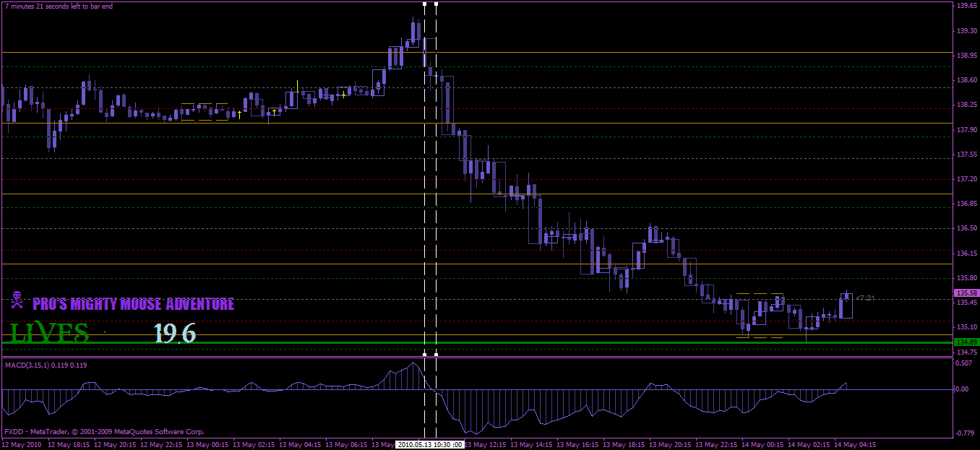This screenshot has height=450, width=980.
Task: Click the 13 May 16:15 time label
Action: point(579,445)
